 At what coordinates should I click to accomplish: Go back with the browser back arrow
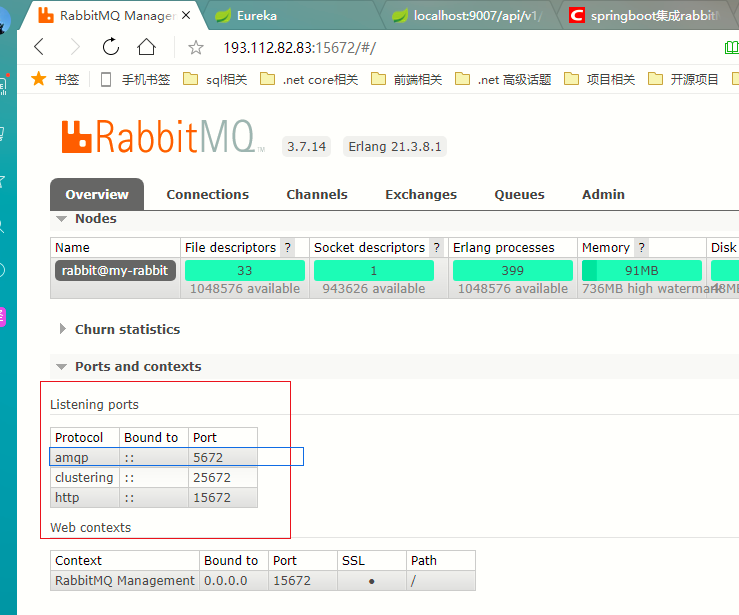(x=39, y=47)
